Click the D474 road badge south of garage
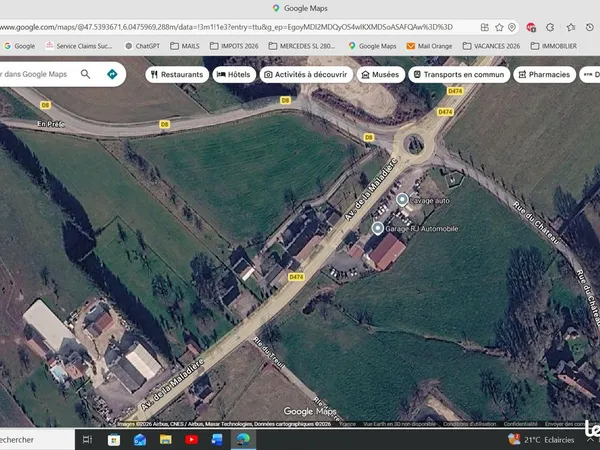 coord(296,277)
